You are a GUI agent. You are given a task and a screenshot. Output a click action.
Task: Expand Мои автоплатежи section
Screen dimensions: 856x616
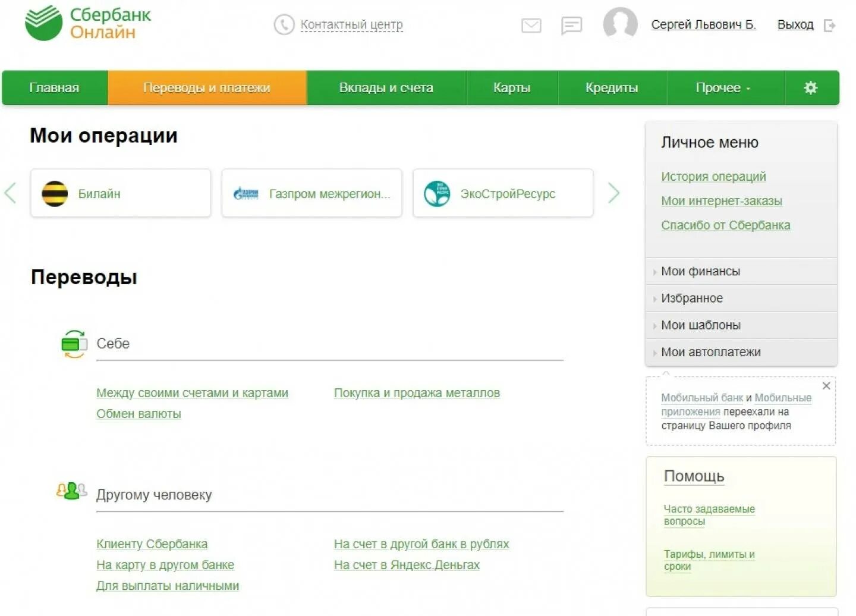tap(741, 352)
